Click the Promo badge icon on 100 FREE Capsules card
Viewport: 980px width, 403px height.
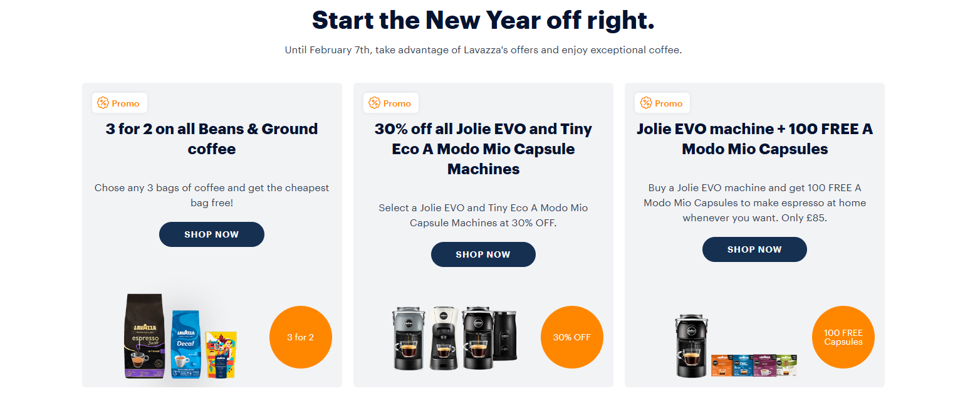645,102
